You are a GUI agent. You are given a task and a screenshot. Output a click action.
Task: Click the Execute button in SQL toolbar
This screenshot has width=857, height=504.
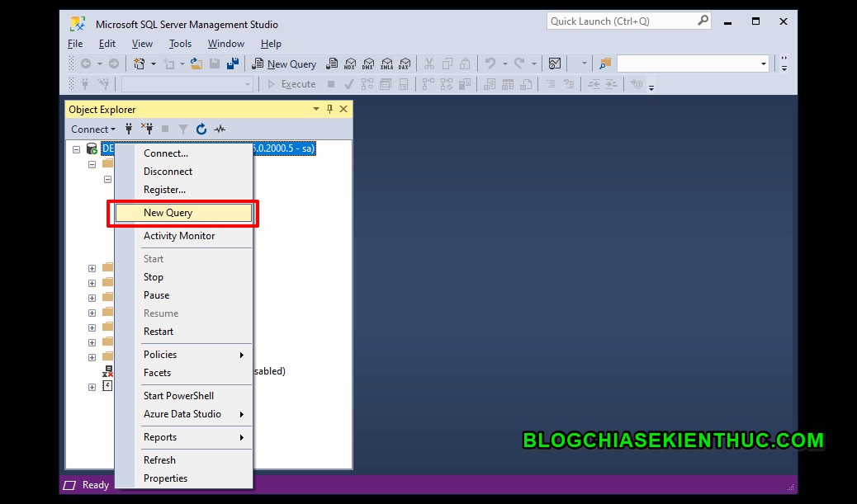pyautogui.click(x=291, y=84)
